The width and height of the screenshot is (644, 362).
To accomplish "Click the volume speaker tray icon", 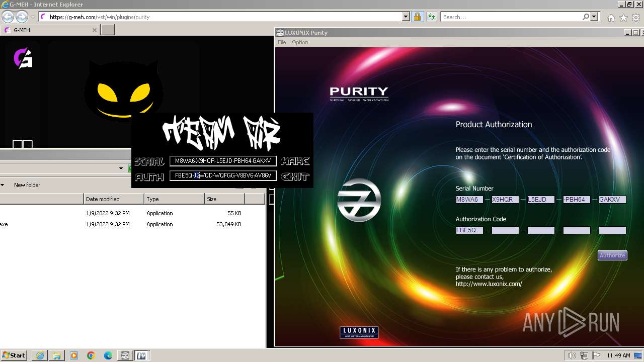I will point(572,355).
